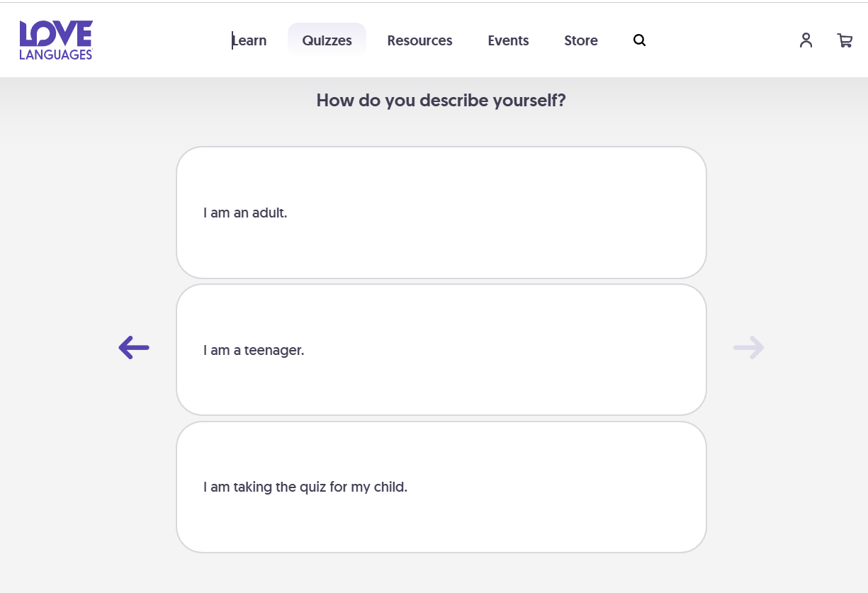The width and height of the screenshot is (868, 593).
Task: Pick 'I am taking the quiz for my child.'
Action: tap(441, 487)
